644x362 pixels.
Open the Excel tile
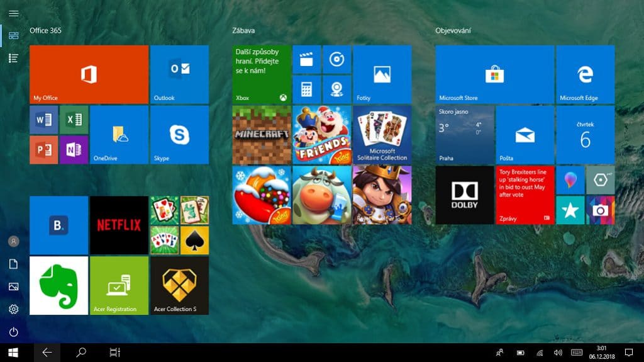[74, 120]
